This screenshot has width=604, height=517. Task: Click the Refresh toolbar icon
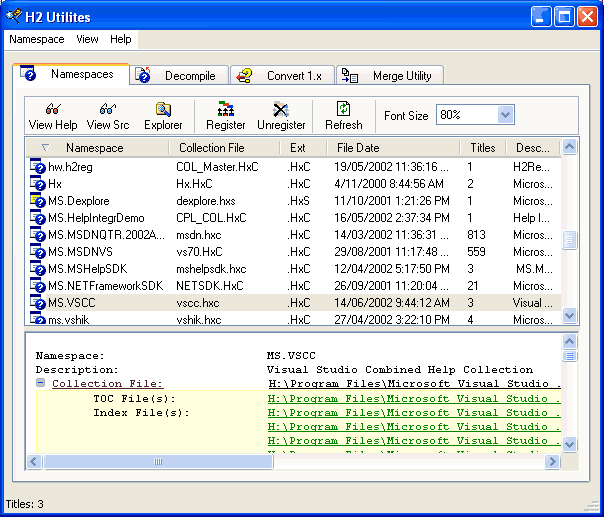343,109
